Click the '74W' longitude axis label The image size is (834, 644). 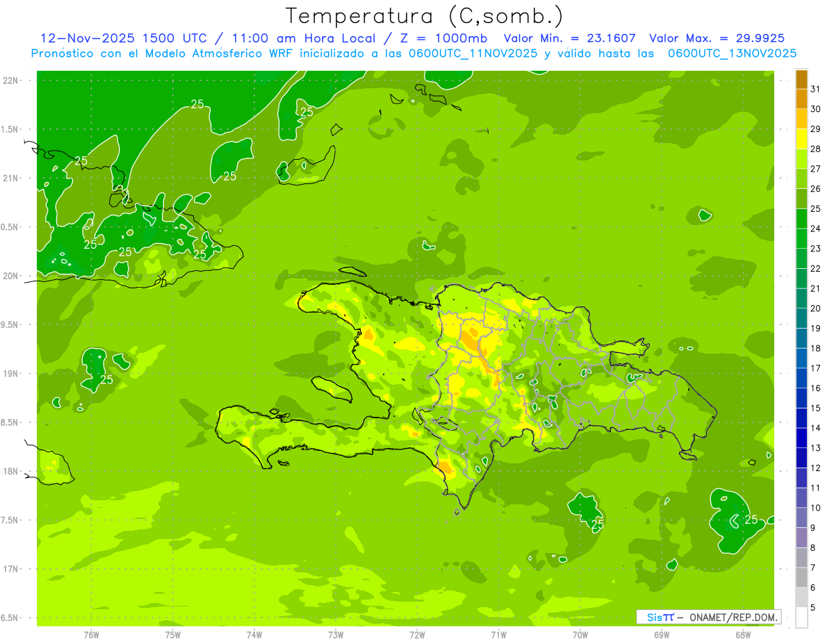(254, 635)
